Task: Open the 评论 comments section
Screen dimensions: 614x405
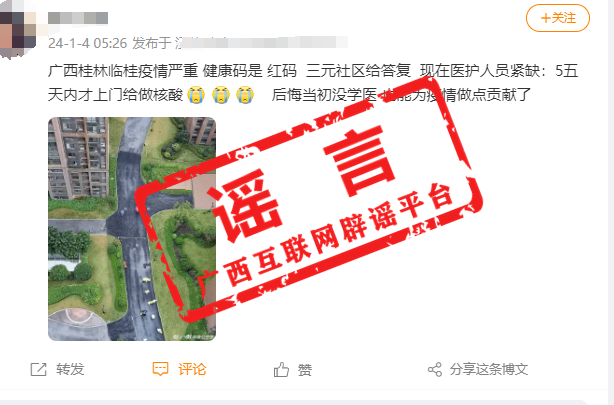Action: click(192, 369)
